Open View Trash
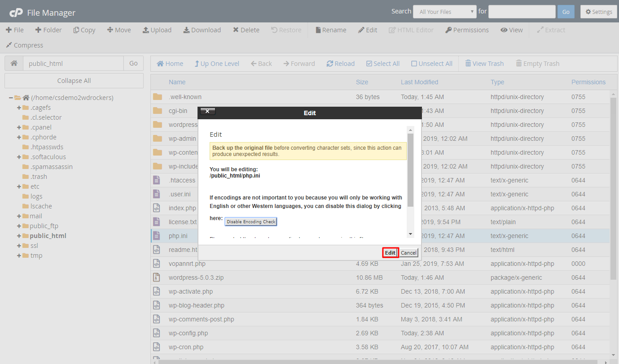Screen dimensions: 619x364 click(x=484, y=63)
